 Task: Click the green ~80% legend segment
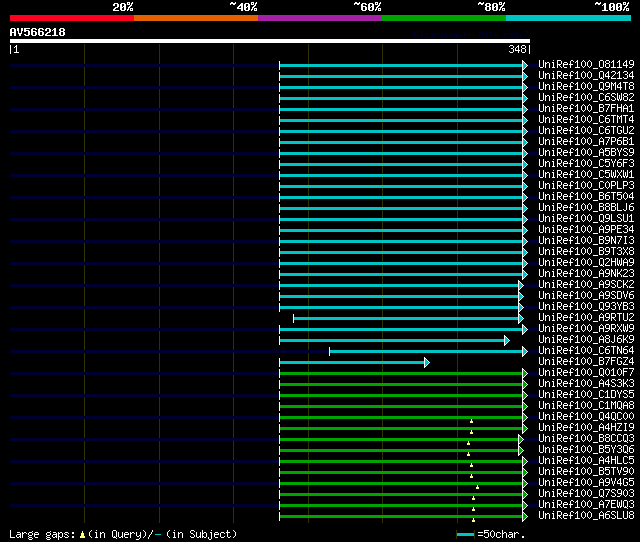coord(444,18)
